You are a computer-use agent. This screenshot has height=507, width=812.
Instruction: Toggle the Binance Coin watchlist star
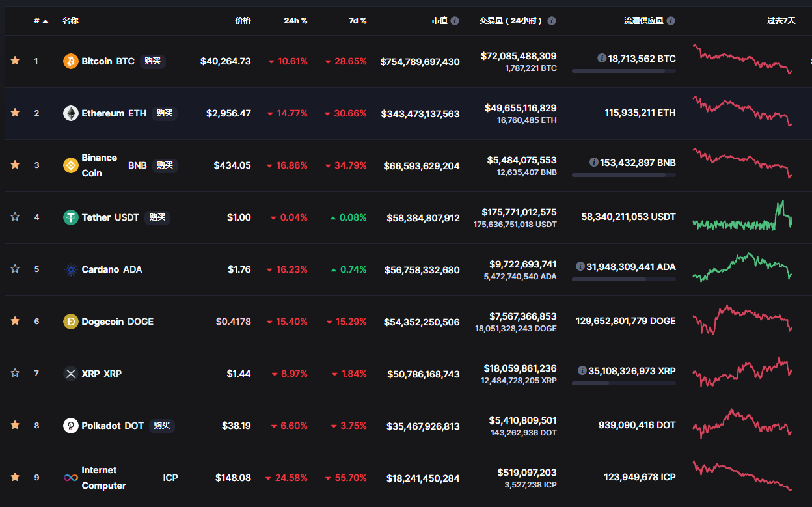click(x=15, y=165)
